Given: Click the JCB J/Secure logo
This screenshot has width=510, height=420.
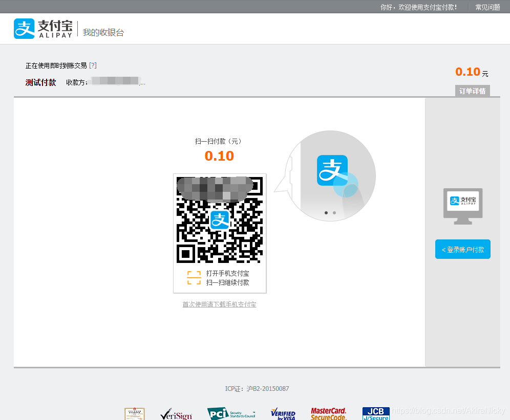Looking at the screenshot, I should tap(376, 413).
